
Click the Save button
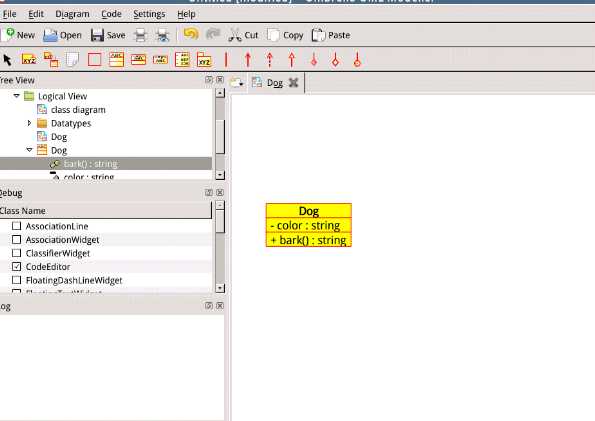pyautogui.click(x=108, y=35)
